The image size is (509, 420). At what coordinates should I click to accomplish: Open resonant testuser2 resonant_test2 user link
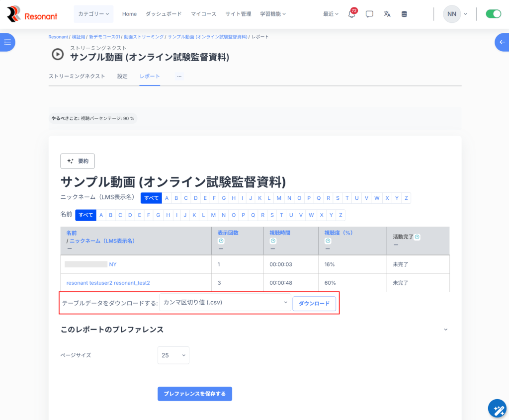point(108,283)
